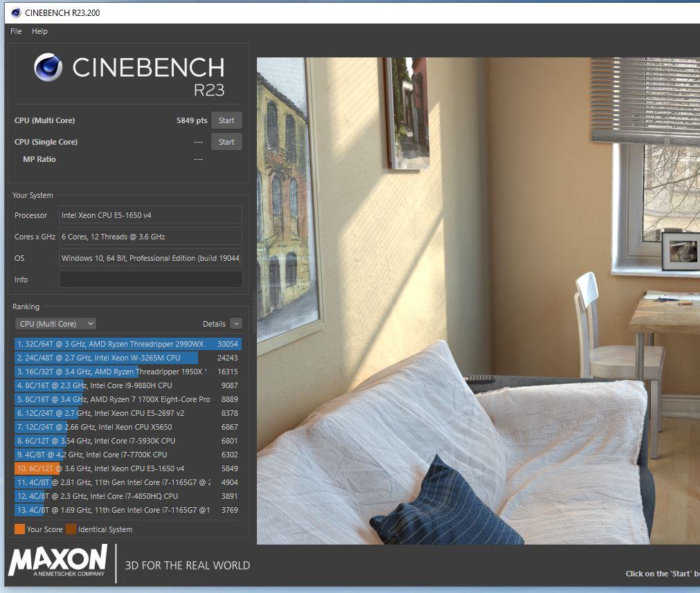Select the Intel Core i9-9880H ranking row
The width and height of the screenshot is (700, 593).
[x=128, y=385]
